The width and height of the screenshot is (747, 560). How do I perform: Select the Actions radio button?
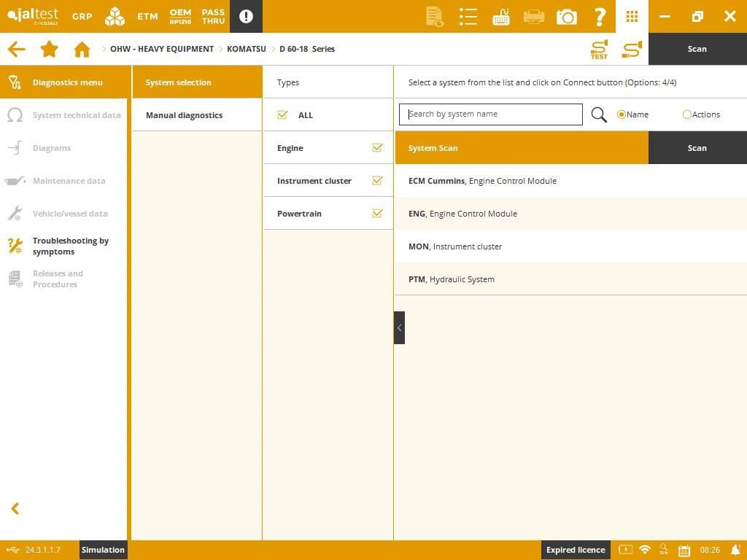[x=686, y=114]
